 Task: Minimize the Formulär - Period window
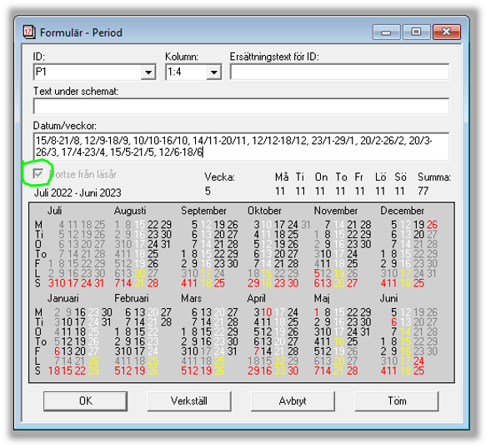tap(387, 32)
